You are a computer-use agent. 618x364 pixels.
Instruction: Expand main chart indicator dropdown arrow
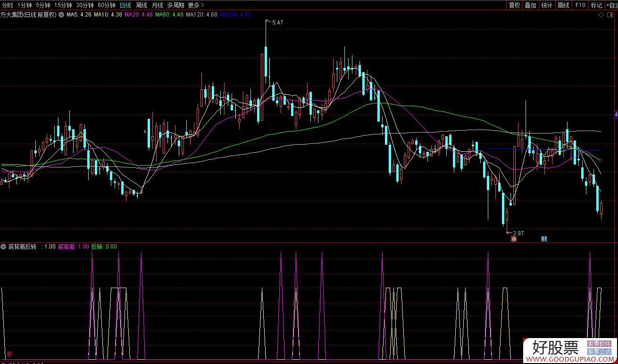point(61,15)
